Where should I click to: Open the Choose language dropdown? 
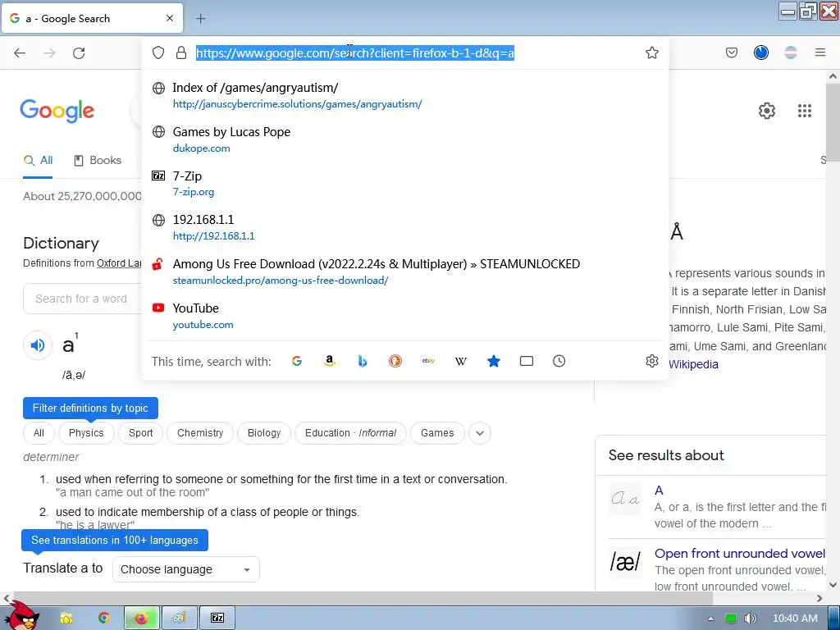coord(186,569)
